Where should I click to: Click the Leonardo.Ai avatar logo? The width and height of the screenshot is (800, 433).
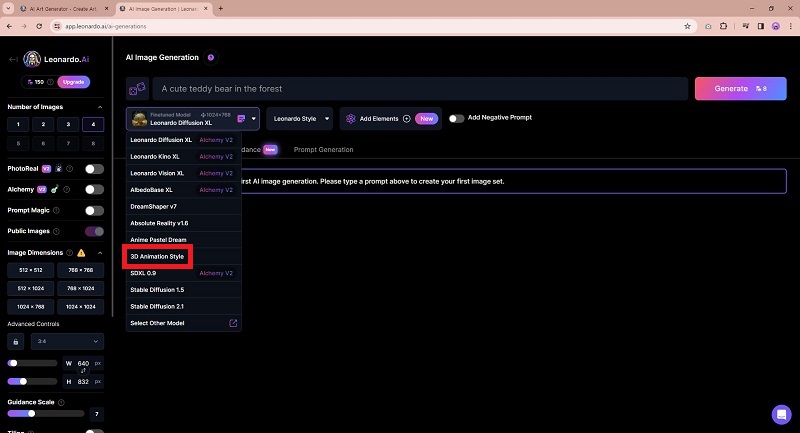pos(32,59)
